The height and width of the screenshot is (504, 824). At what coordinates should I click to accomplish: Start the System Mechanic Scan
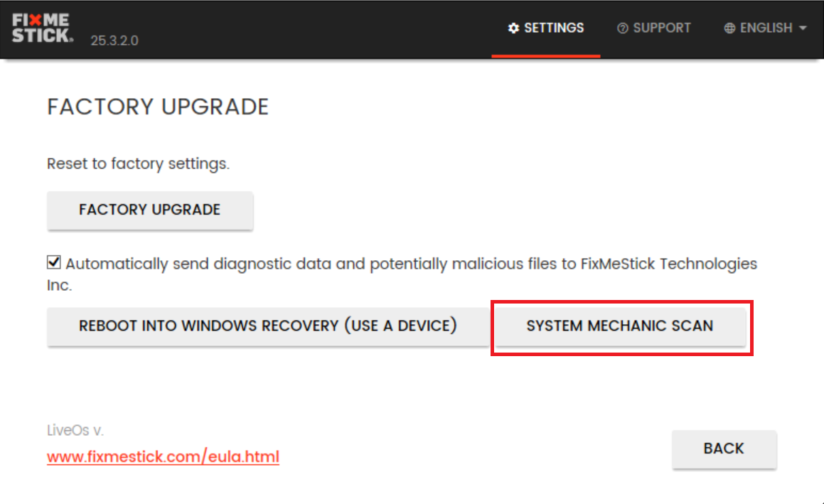click(x=620, y=326)
